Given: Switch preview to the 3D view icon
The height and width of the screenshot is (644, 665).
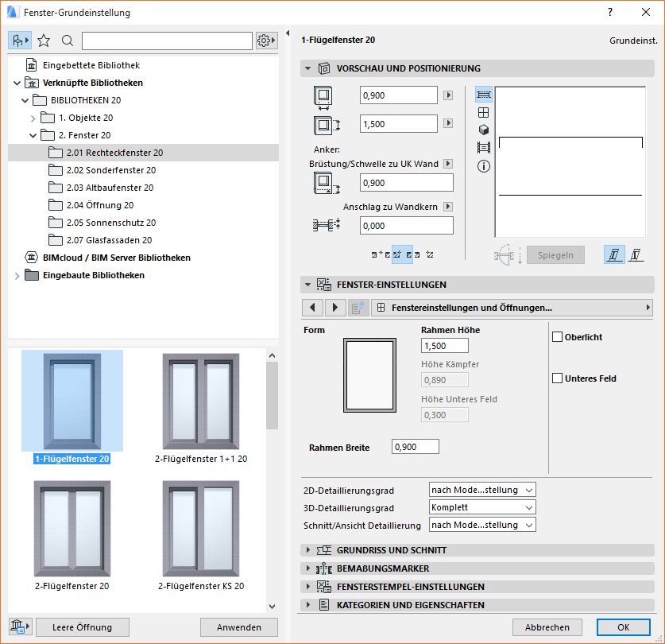Looking at the screenshot, I should tap(483, 130).
